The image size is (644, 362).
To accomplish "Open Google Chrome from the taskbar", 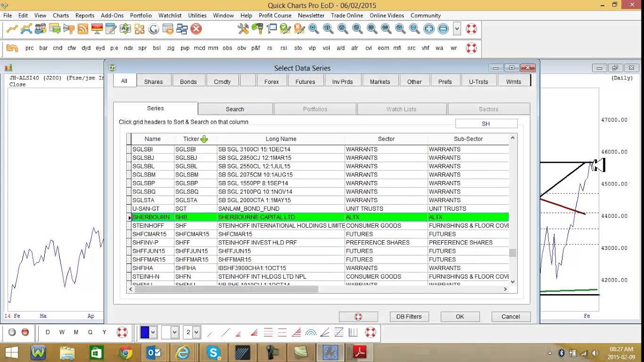I will (x=125, y=353).
